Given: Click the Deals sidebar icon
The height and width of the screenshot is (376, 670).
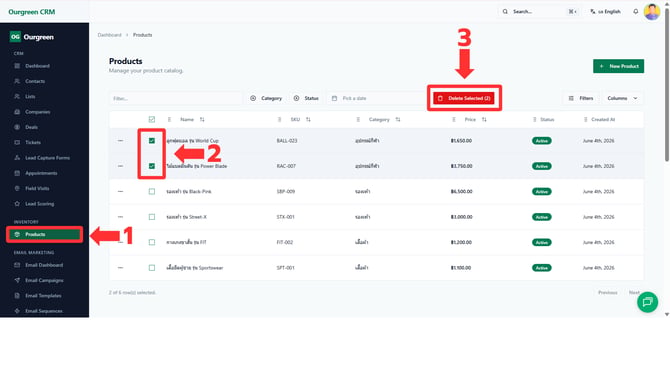Looking at the screenshot, I should click(x=17, y=127).
